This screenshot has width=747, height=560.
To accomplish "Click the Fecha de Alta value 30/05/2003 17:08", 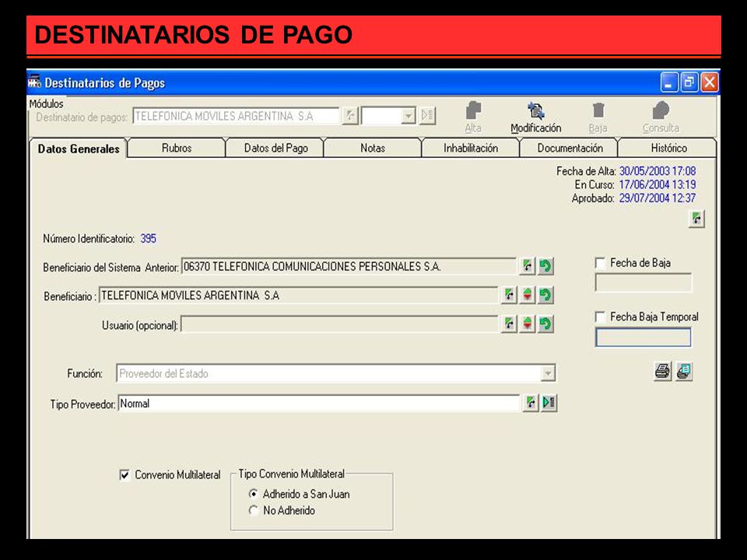I will tap(658, 171).
